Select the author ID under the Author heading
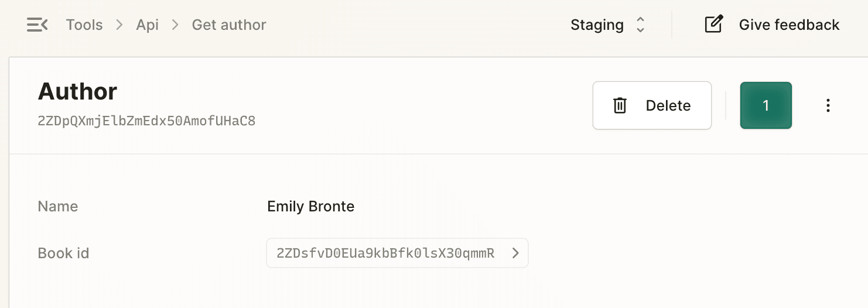The width and height of the screenshot is (868, 308). click(146, 121)
